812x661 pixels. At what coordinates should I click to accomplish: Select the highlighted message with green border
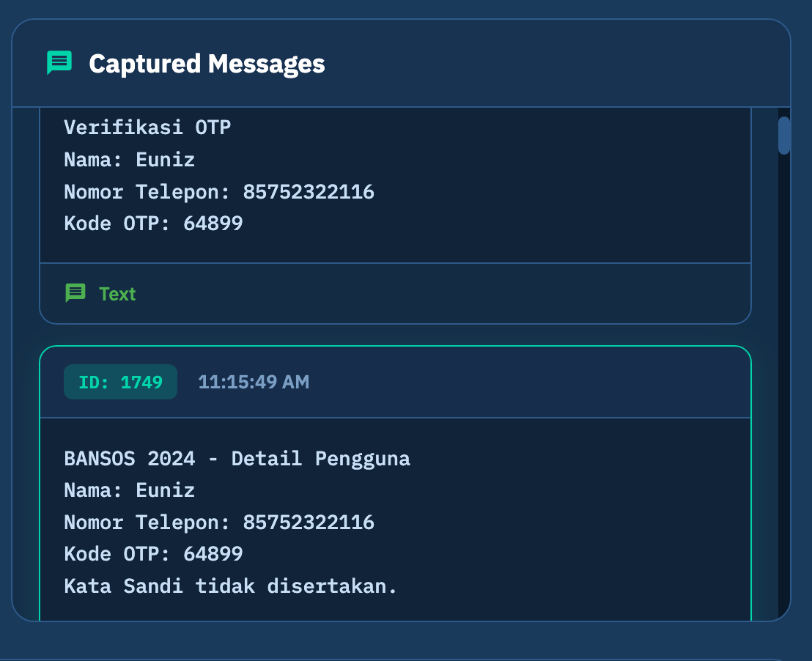396,484
